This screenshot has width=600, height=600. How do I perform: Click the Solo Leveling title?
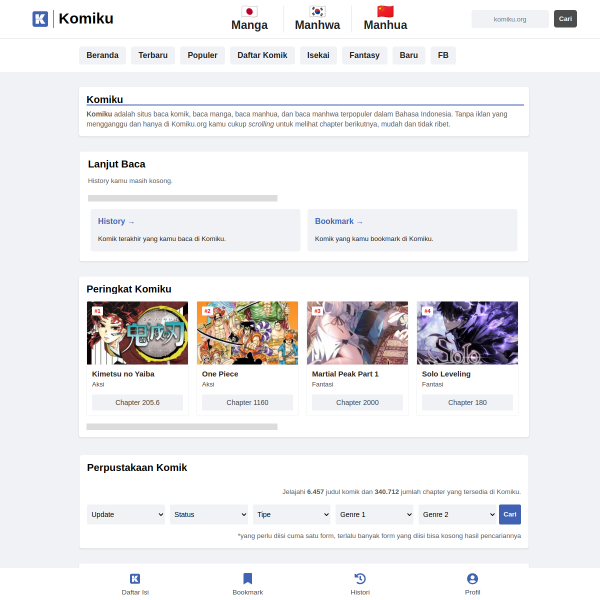click(446, 374)
